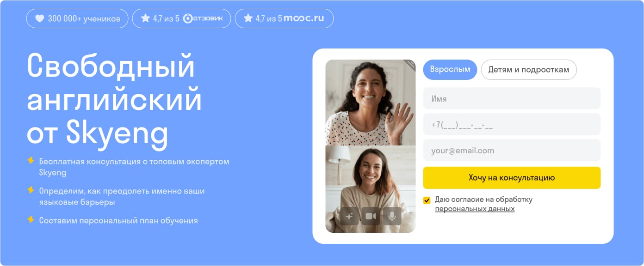Select the Взрослым tab

click(x=450, y=70)
